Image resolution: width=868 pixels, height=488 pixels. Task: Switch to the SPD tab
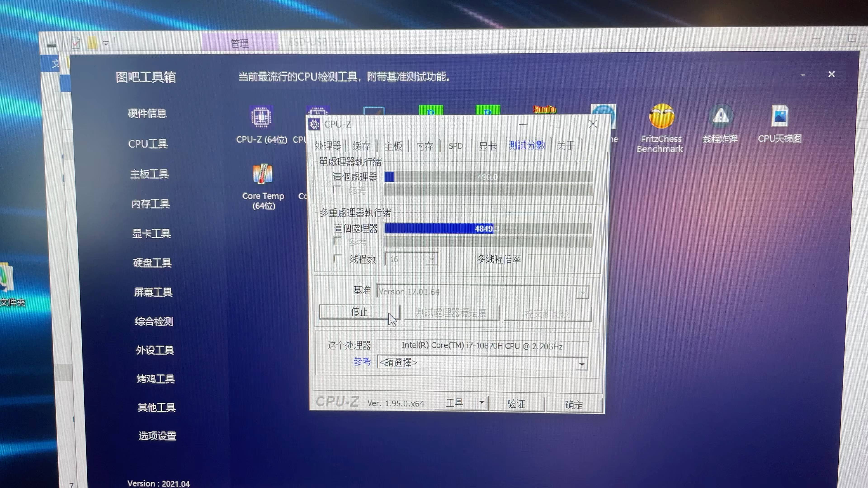(455, 146)
